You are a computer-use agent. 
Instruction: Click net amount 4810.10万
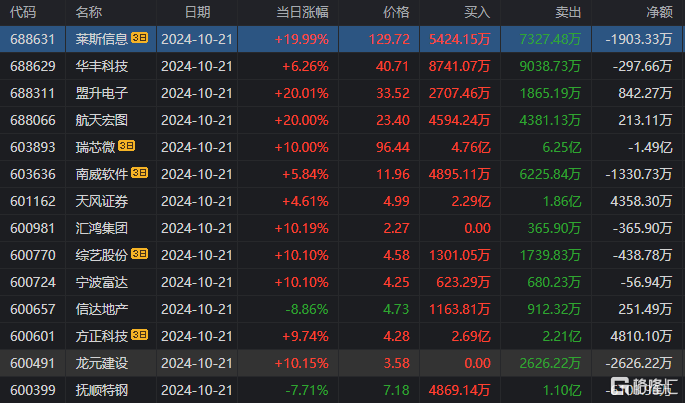pos(641,337)
